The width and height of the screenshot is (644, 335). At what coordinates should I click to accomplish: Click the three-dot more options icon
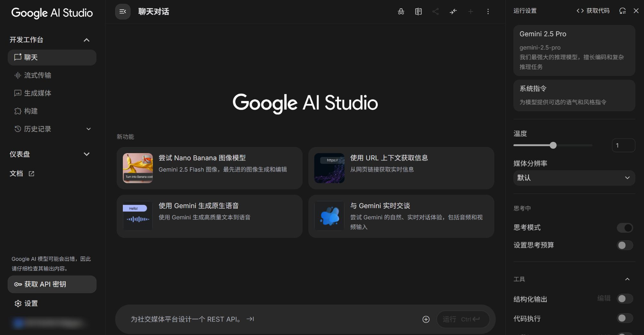click(x=488, y=12)
